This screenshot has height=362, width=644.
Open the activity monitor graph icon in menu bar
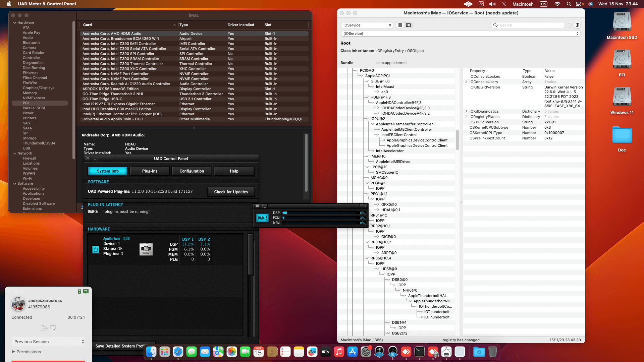coord(481,4)
